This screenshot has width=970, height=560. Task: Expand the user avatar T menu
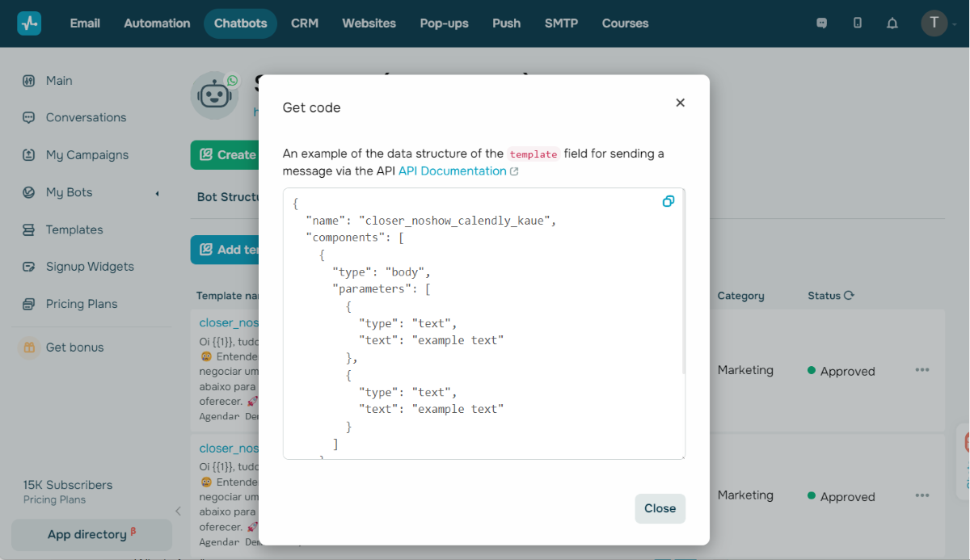coord(936,23)
